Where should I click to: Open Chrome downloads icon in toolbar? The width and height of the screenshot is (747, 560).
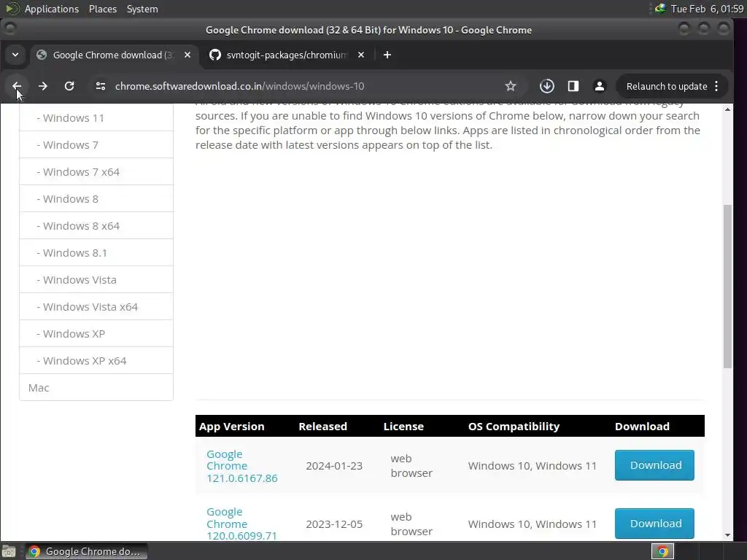point(547,86)
